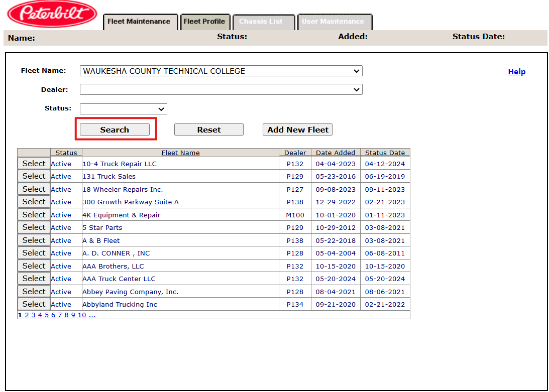Switch to the Fleet Profile tab
The image size is (549, 392).
204,22
